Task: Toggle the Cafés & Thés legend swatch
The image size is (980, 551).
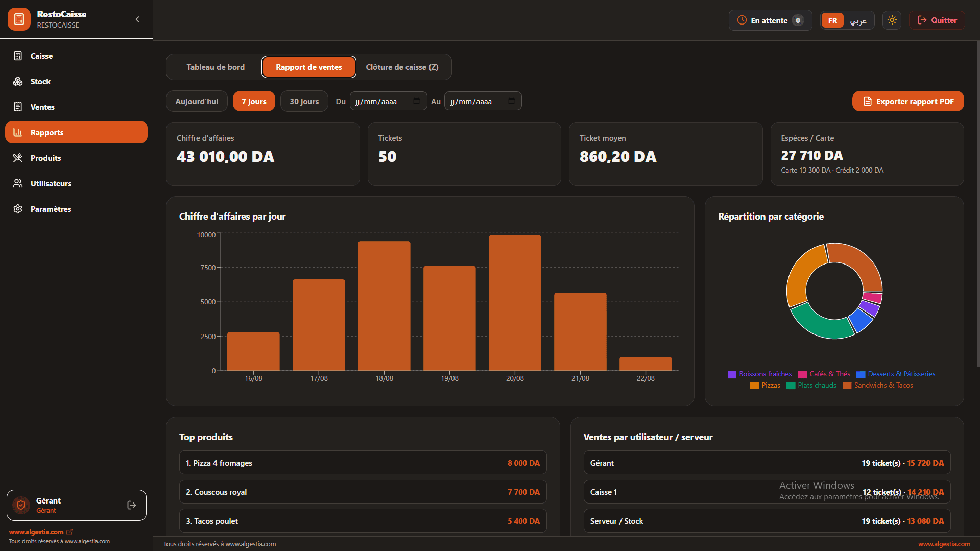Action: tap(802, 374)
